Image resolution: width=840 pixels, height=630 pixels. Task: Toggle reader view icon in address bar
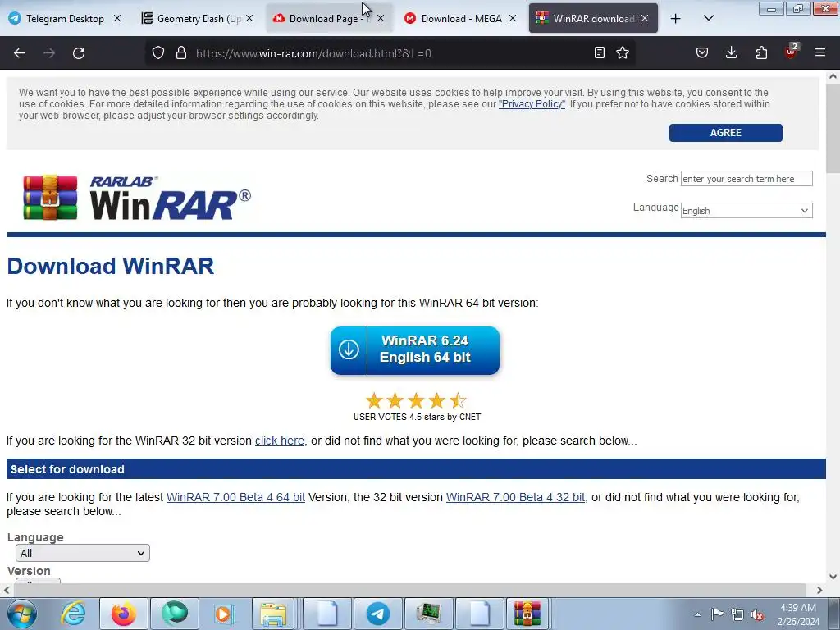[x=600, y=53]
